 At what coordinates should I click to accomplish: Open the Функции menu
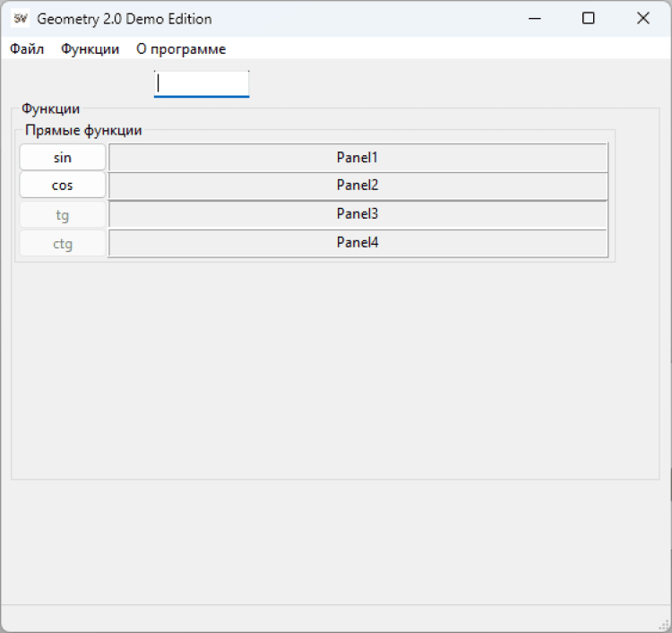click(x=90, y=49)
